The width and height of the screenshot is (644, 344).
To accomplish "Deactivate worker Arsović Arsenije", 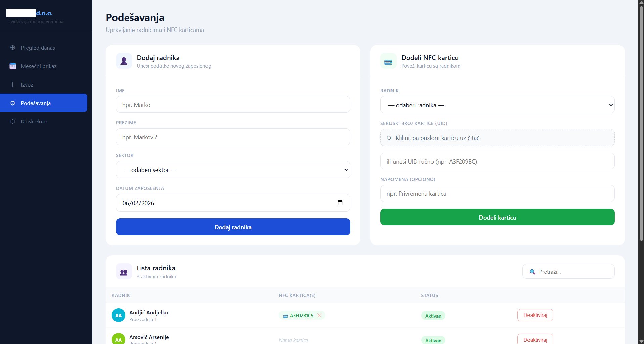I will click(x=535, y=339).
